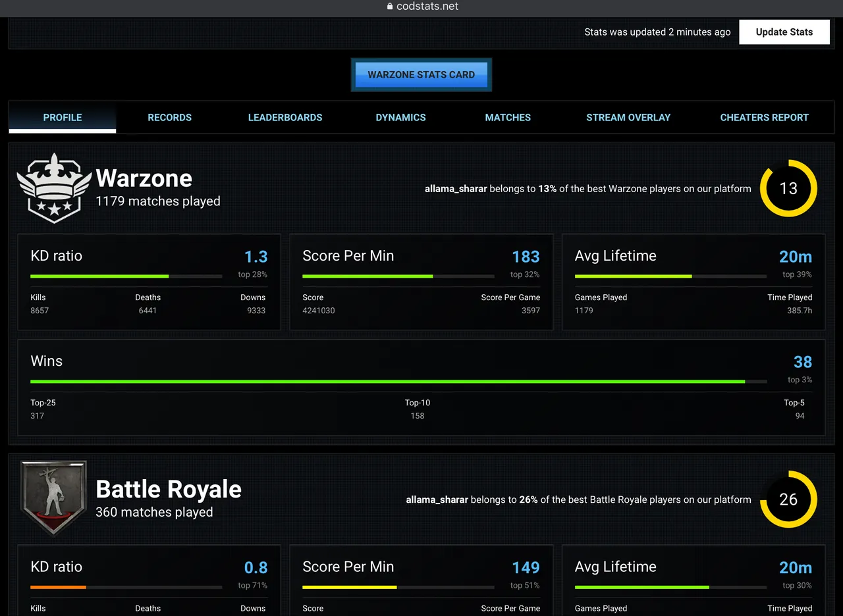Open the Leaderboards tab
The width and height of the screenshot is (843, 616).
pyautogui.click(x=285, y=118)
